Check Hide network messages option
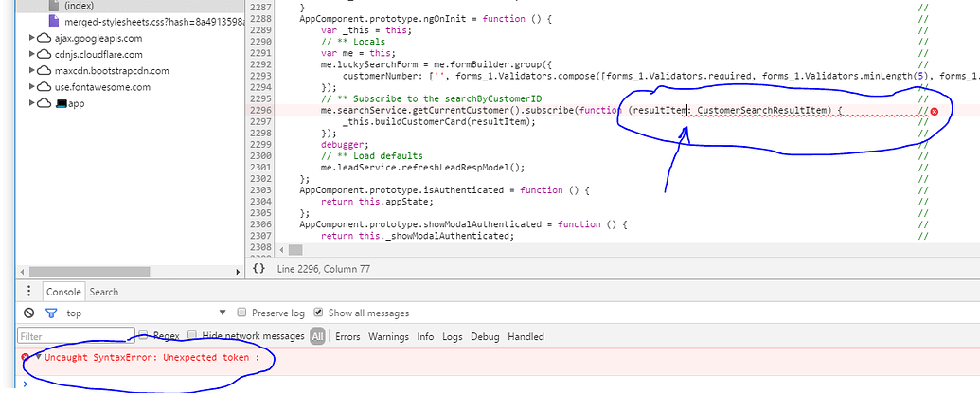 pos(193,336)
